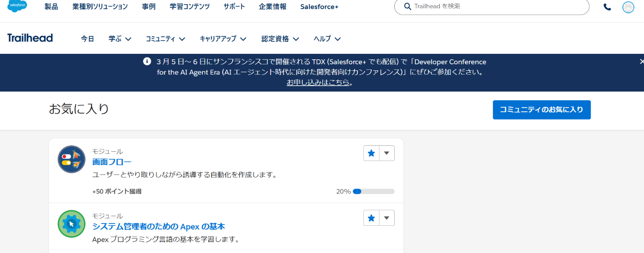Open the dropdown arrow beside 画面フロー star
Screen dimensions: 644x253
click(x=387, y=153)
